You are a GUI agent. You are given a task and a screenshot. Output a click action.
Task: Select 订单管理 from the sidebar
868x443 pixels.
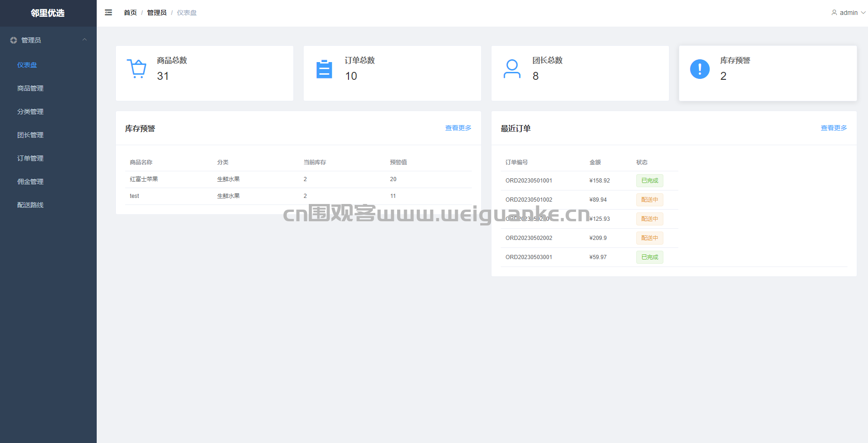tap(30, 158)
